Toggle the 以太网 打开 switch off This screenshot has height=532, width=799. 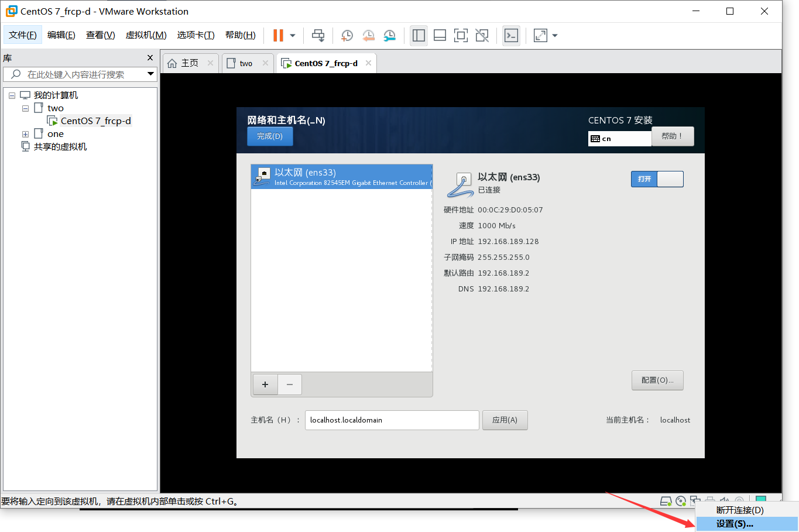(x=657, y=179)
